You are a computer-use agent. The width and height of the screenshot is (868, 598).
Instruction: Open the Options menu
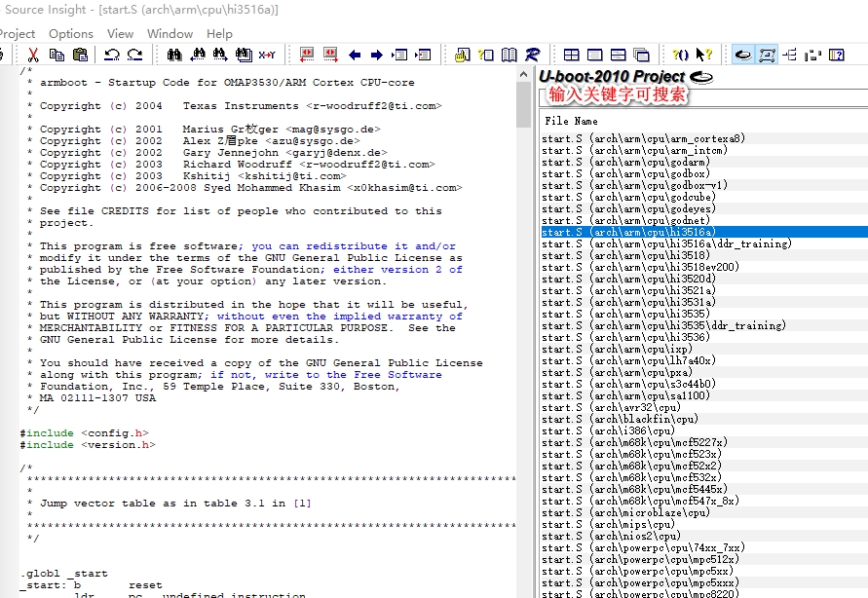click(71, 33)
